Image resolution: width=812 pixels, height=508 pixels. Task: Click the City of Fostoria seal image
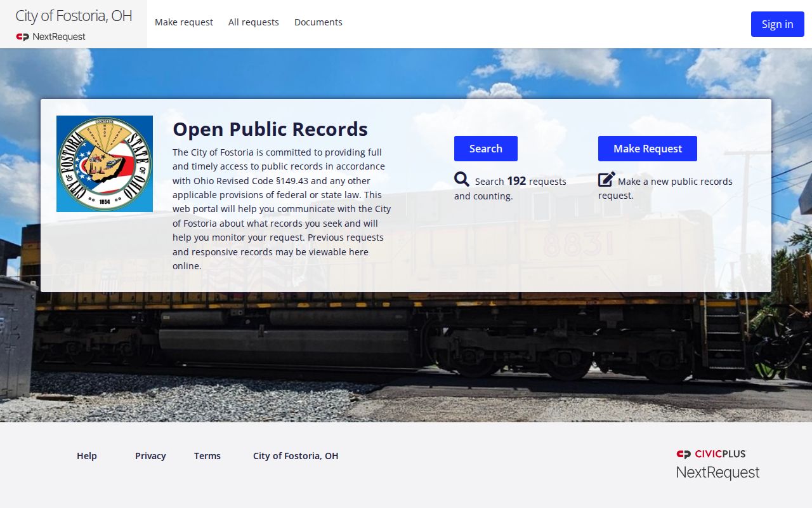coord(105,164)
